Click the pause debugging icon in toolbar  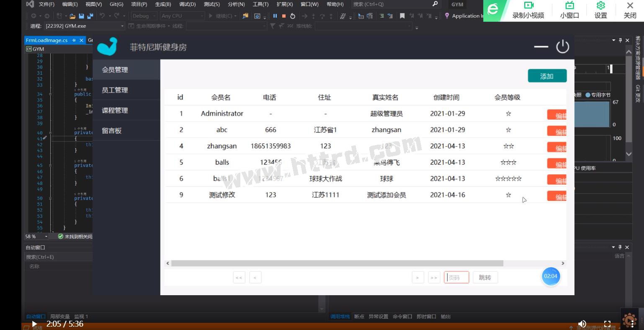(x=275, y=16)
